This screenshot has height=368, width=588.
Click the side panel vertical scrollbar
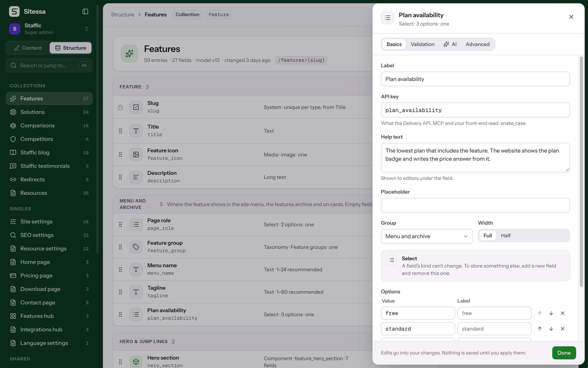pyautogui.click(x=581, y=172)
